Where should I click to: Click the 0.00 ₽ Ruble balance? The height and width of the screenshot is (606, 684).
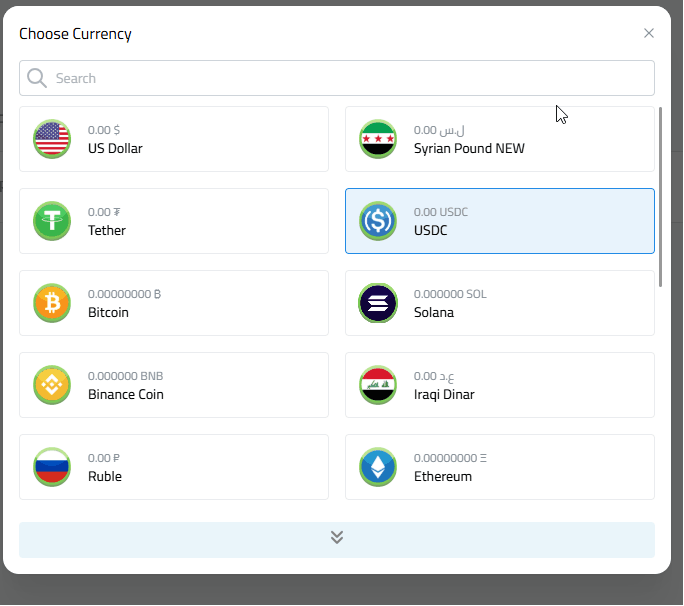[104, 458]
